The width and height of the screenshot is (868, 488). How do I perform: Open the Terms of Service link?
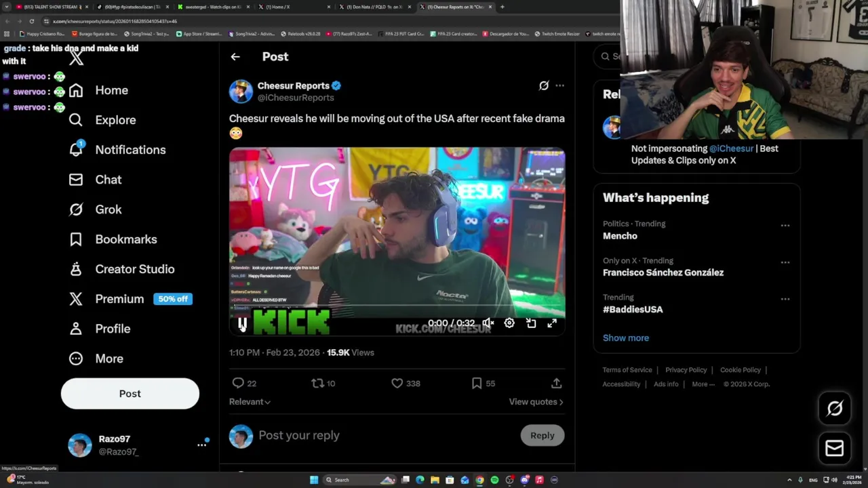[x=627, y=370]
